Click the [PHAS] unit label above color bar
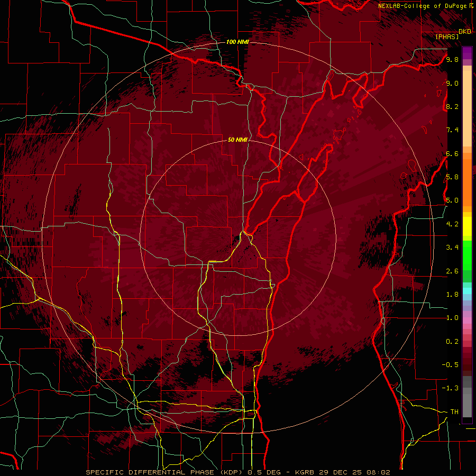The height and width of the screenshot is (476, 476). [x=447, y=36]
